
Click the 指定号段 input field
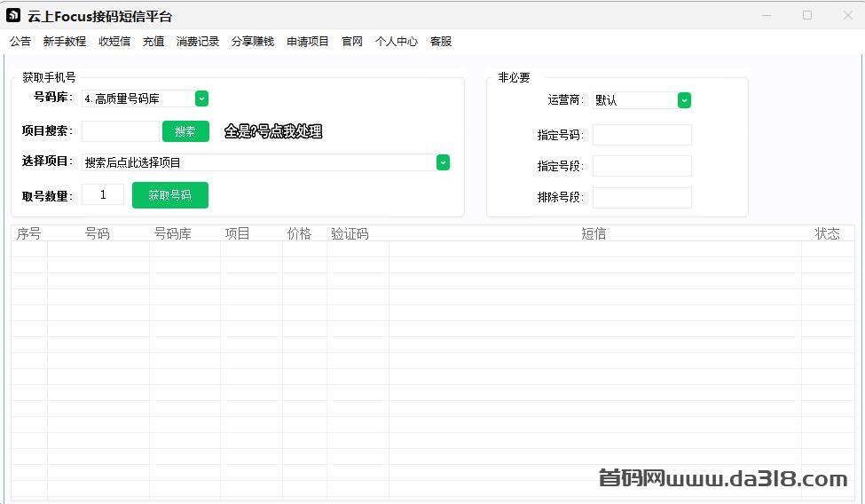point(642,166)
